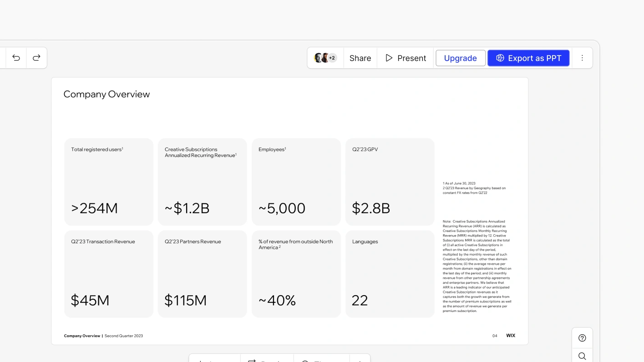Select the Q2'23 Transaction Revenue label
The height and width of the screenshot is (362, 644).
(x=103, y=241)
